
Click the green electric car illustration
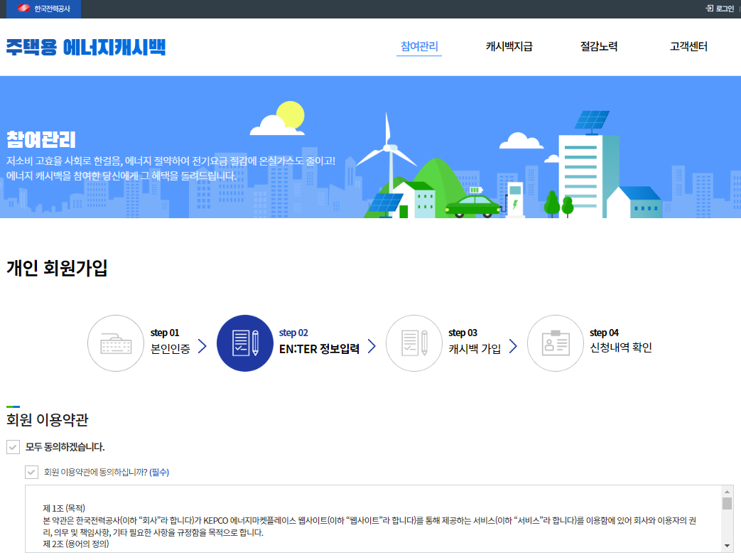tap(472, 205)
